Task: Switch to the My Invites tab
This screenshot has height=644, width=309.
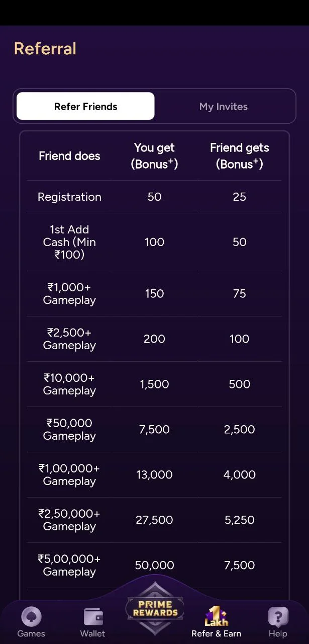Action: pos(224,107)
